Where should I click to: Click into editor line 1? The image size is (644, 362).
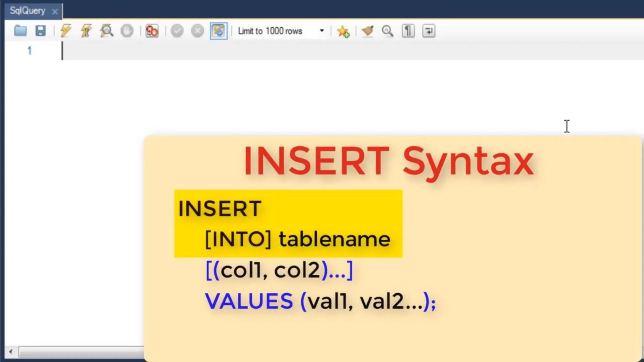pos(352,51)
